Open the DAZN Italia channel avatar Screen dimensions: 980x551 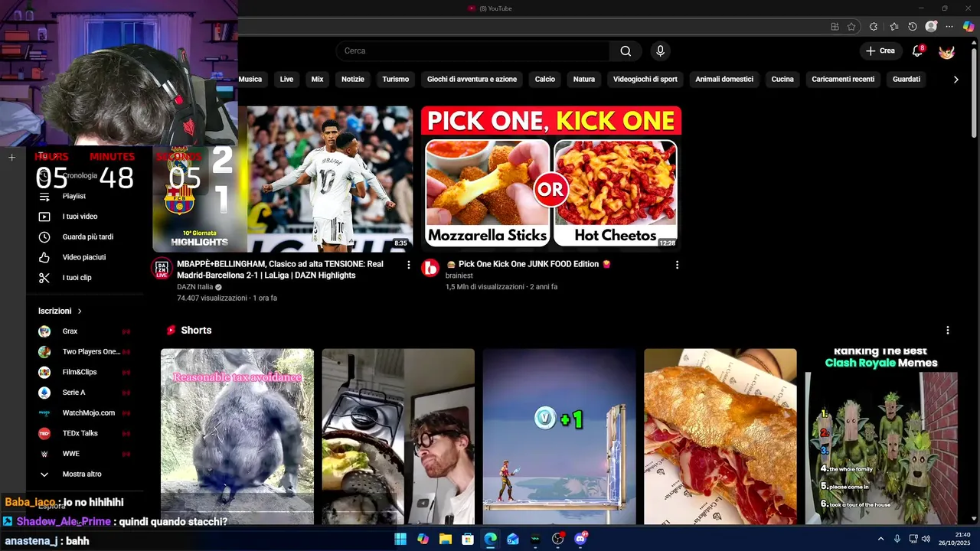[x=162, y=268]
